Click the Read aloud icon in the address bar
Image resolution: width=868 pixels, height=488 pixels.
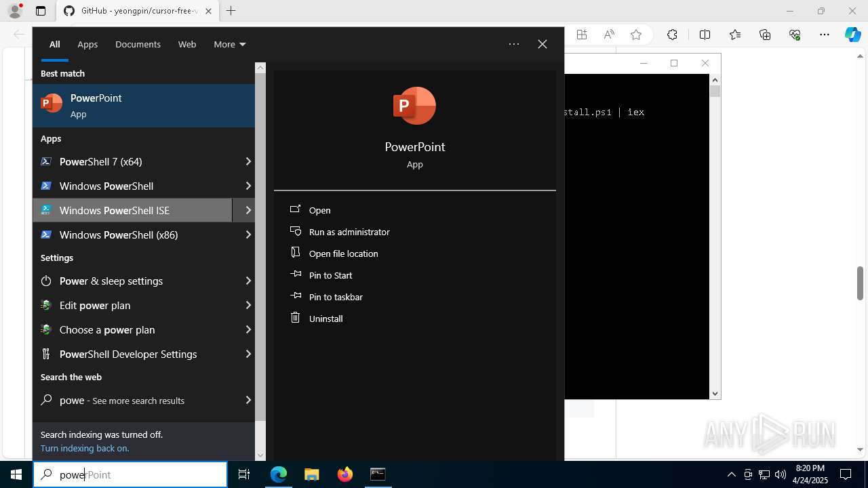[x=609, y=35]
